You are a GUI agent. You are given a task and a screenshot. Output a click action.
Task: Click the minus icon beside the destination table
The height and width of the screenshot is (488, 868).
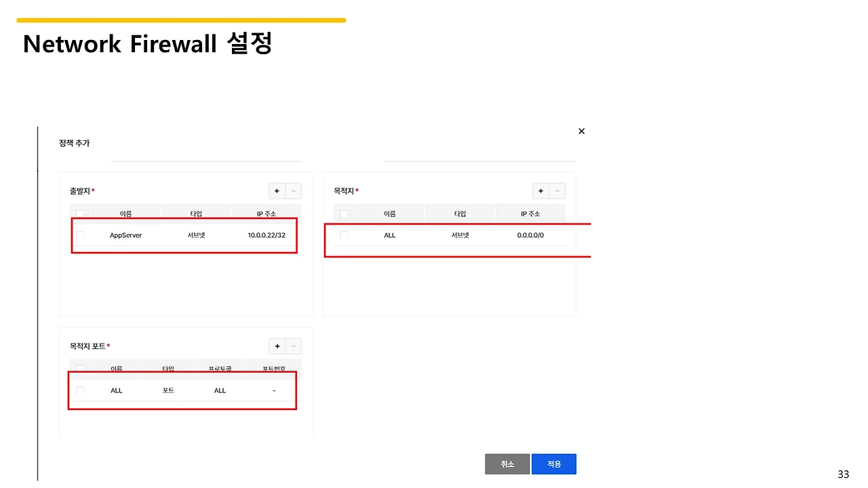(x=557, y=190)
